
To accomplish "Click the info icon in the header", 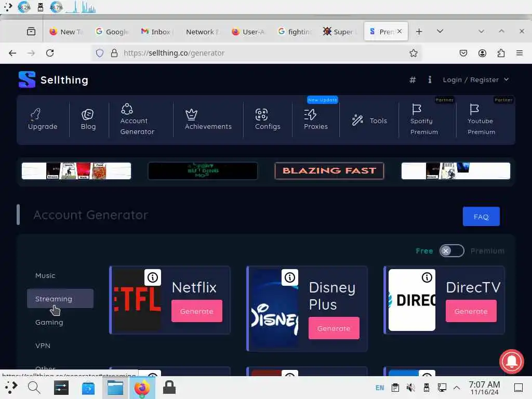I will (430, 79).
